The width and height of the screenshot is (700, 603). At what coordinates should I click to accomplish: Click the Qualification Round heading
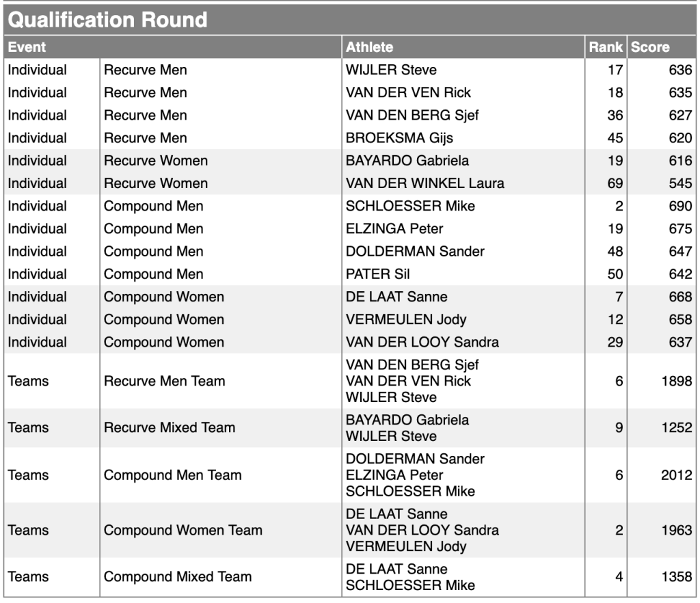(x=107, y=20)
